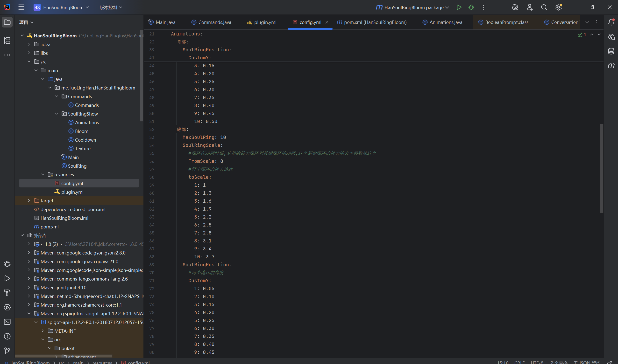Show more tool windows ellipsis
This screenshot has height=364, width=618.
click(x=7, y=55)
